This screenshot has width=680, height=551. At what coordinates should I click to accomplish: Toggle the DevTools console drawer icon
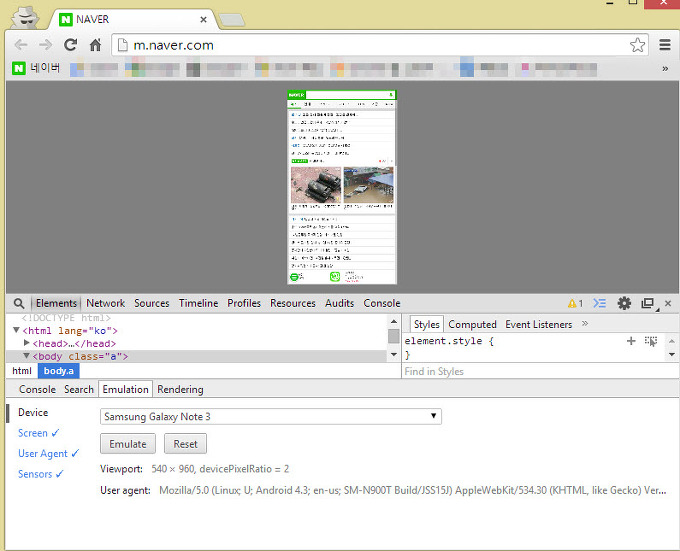click(600, 303)
